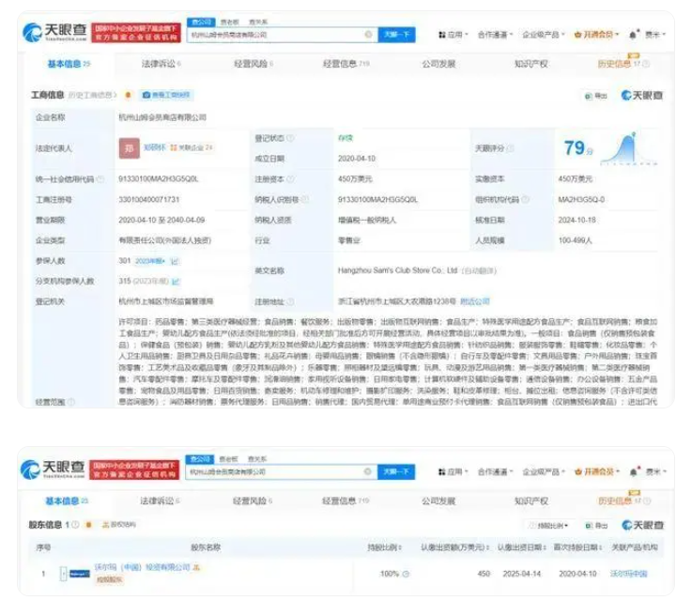Click info icon next to 注册资本
This screenshot has width=691, height=616.
point(290,179)
